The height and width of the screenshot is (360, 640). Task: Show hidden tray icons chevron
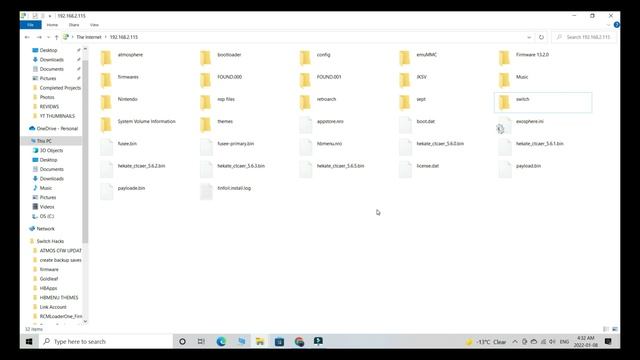pyautogui.click(x=515, y=342)
